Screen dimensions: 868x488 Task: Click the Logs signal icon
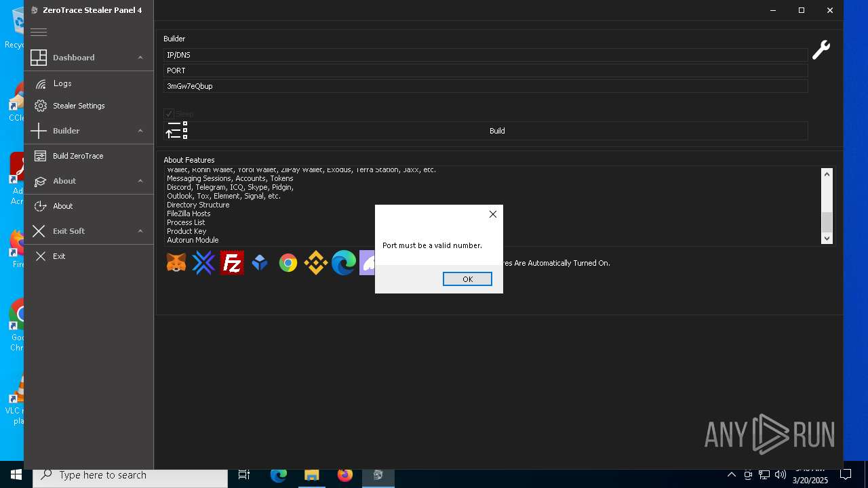(x=41, y=83)
